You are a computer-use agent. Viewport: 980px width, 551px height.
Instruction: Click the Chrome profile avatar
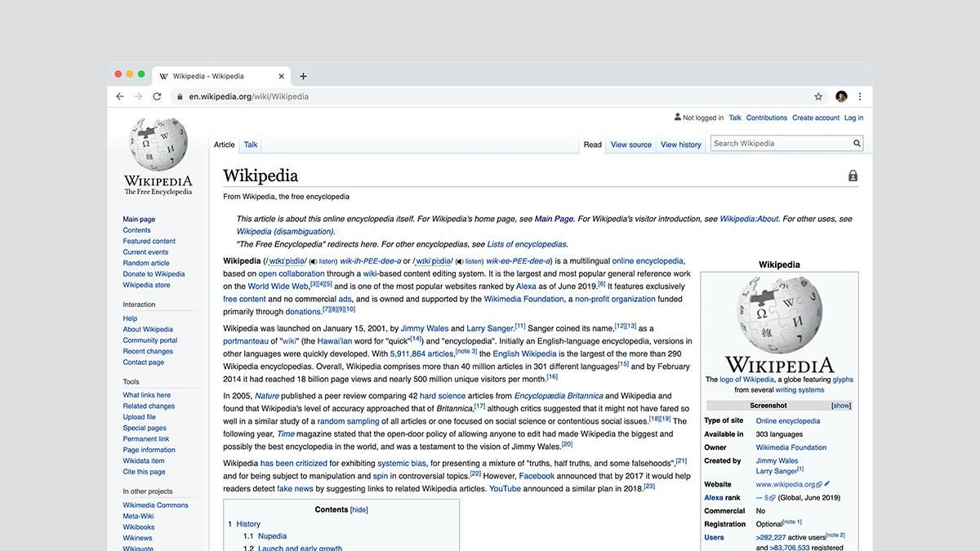(x=841, y=96)
